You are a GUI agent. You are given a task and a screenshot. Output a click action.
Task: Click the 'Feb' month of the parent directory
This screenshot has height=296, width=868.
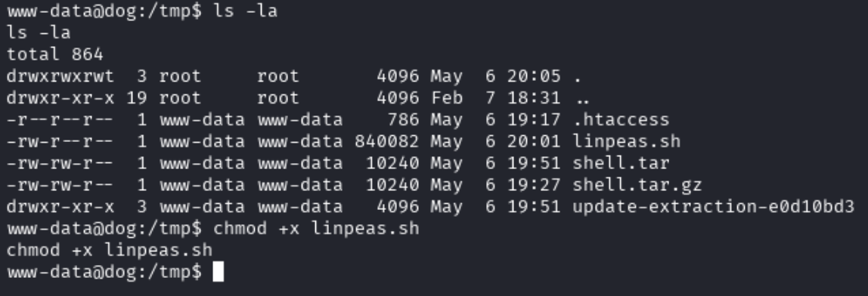[x=446, y=98]
